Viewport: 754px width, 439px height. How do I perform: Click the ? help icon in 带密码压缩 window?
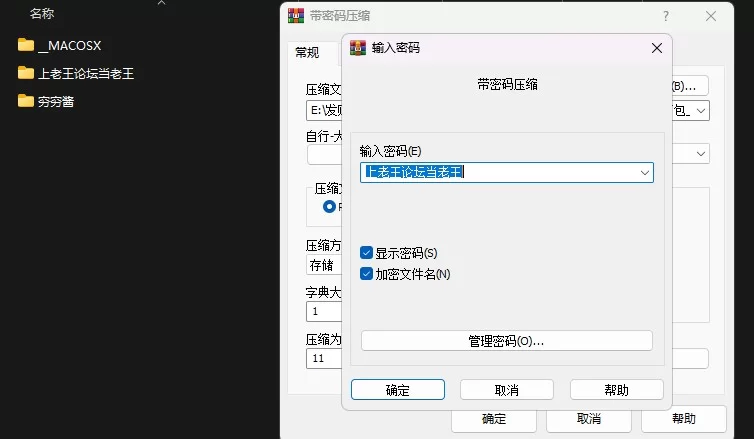666,16
